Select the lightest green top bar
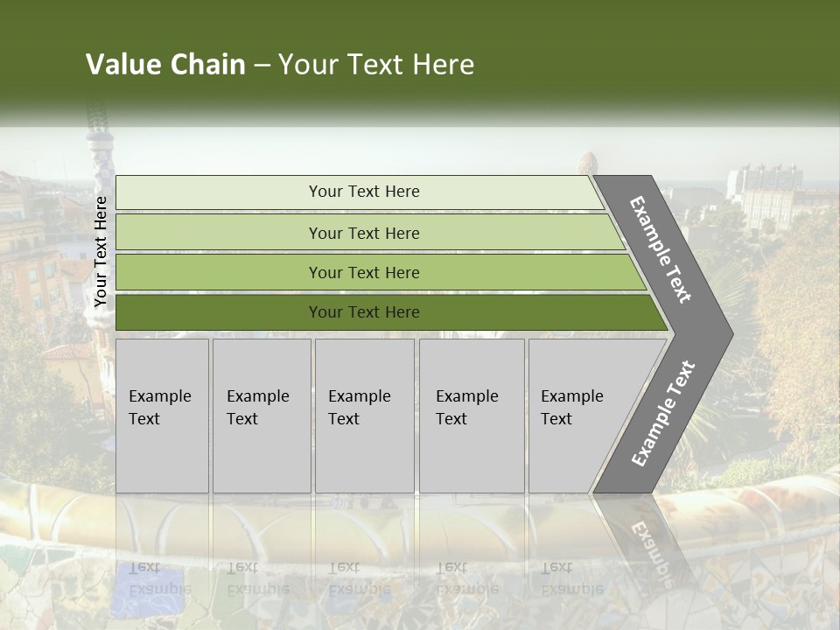The height and width of the screenshot is (630, 840). point(363,192)
